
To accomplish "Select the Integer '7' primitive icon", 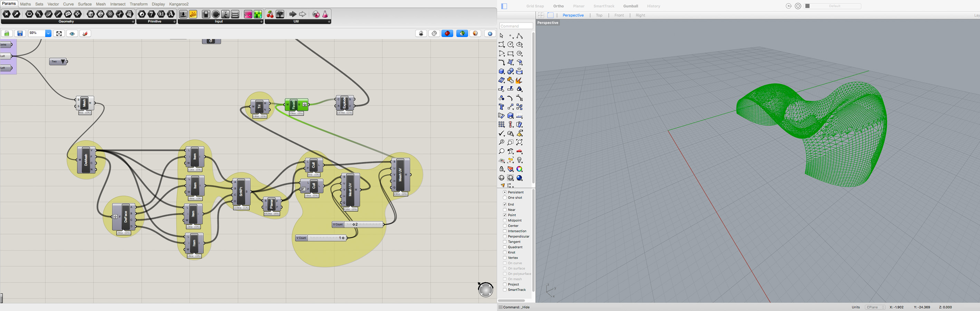I will click(152, 14).
